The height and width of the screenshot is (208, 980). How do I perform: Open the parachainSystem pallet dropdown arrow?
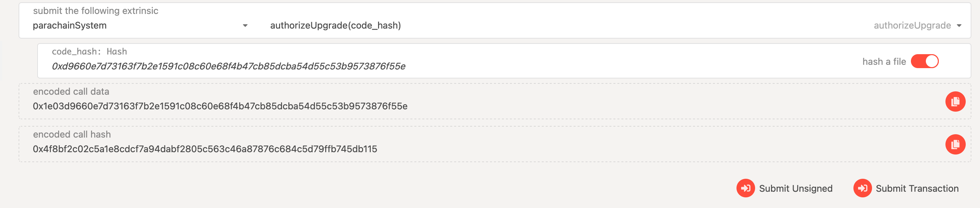tap(245, 26)
